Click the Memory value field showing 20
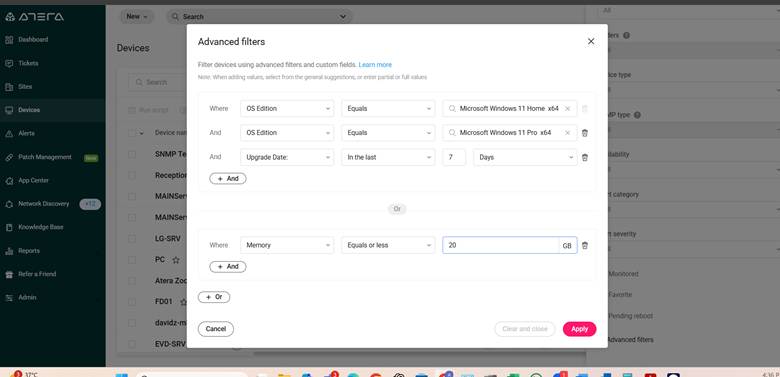 pos(500,245)
